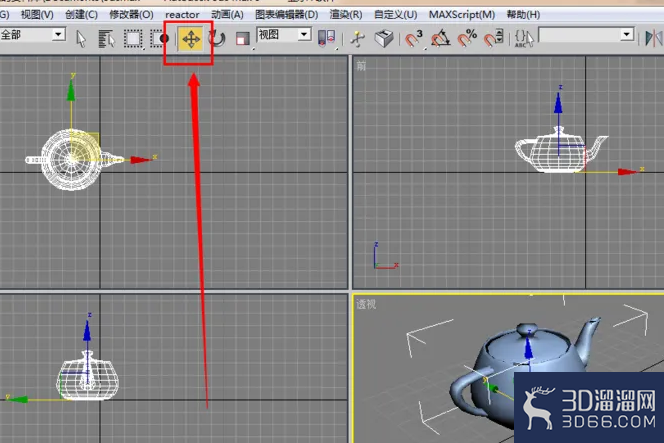The width and height of the screenshot is (664, 443).
Task: Choose the Rectangular Selection Region tool
Action: tap(133, 39)
